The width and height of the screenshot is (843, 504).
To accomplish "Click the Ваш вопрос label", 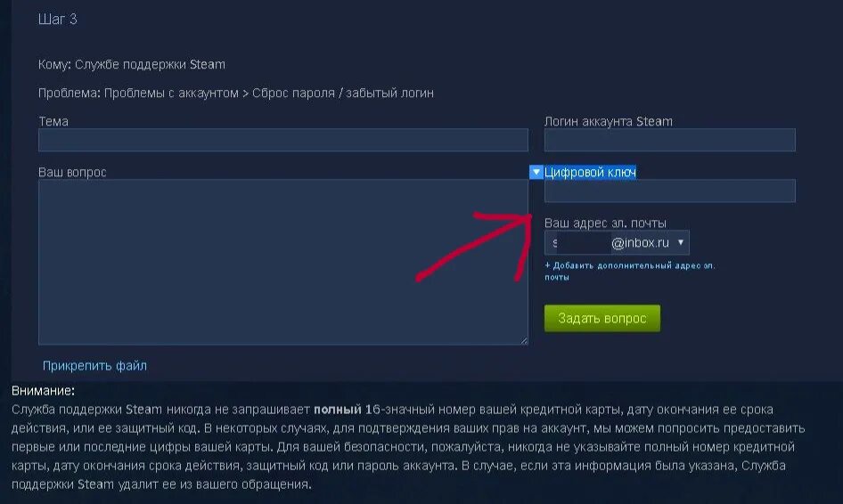I will point(72,173).
